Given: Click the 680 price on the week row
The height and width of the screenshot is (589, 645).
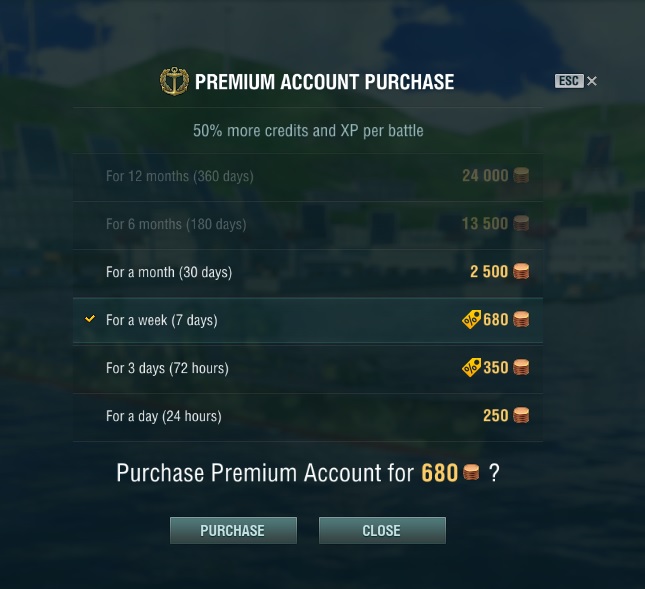Looking at the screenshot, I should [496, 320].
